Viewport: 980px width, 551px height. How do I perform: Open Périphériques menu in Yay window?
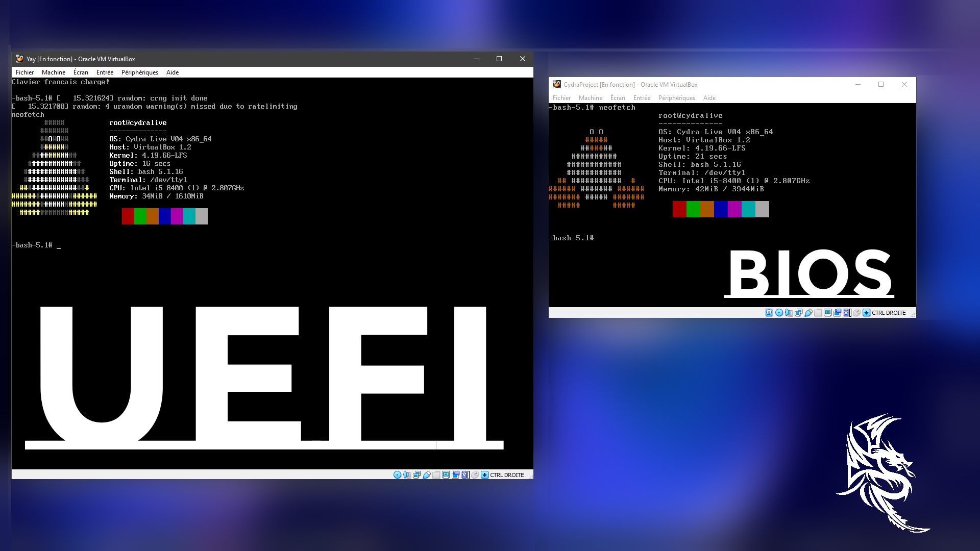click(139, 72)
